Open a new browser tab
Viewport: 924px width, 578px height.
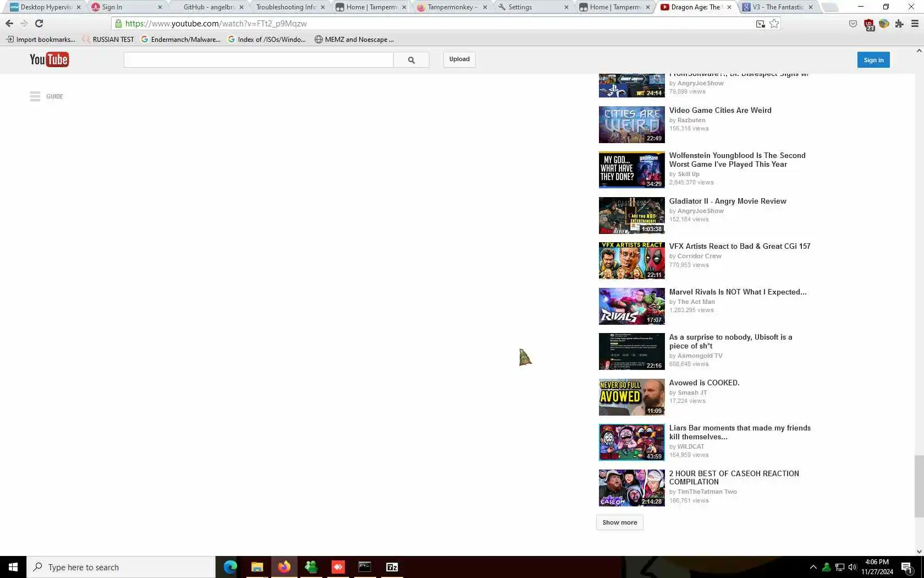(830, 7)
